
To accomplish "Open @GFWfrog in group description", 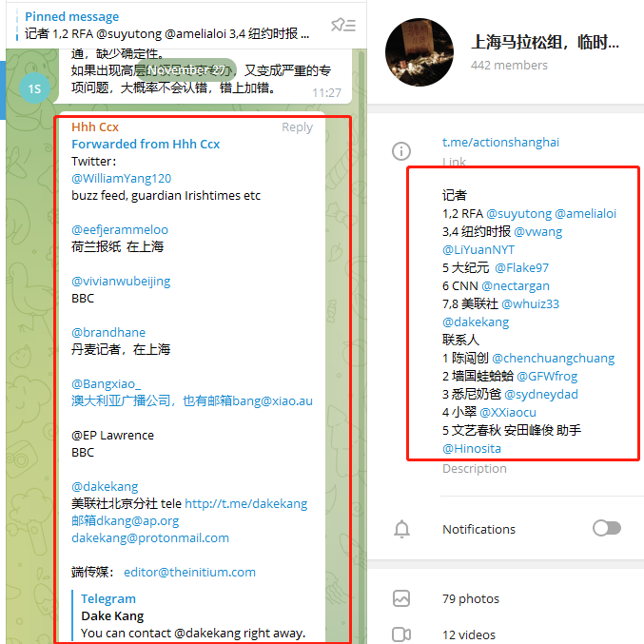I will click(547, 376).
